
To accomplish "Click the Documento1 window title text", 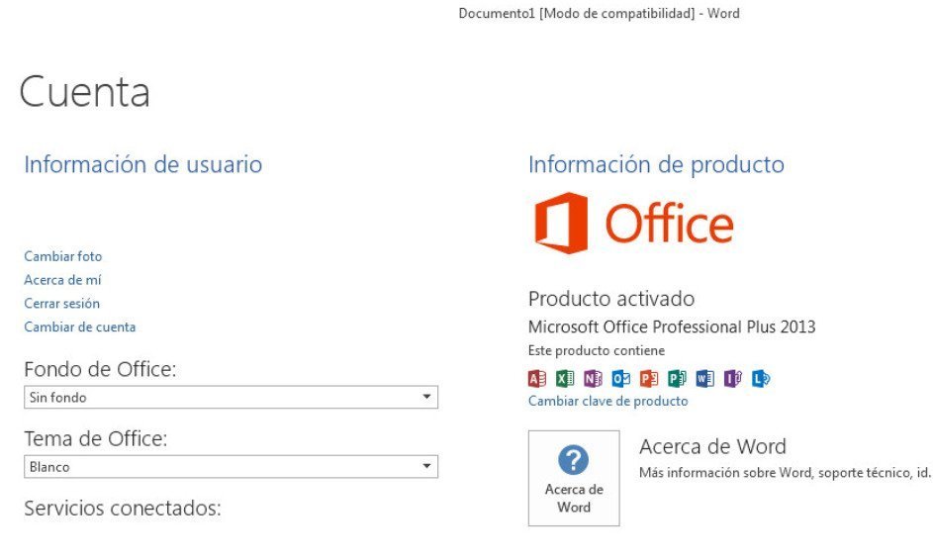I will pyautogui.click(x=600, y=14).
